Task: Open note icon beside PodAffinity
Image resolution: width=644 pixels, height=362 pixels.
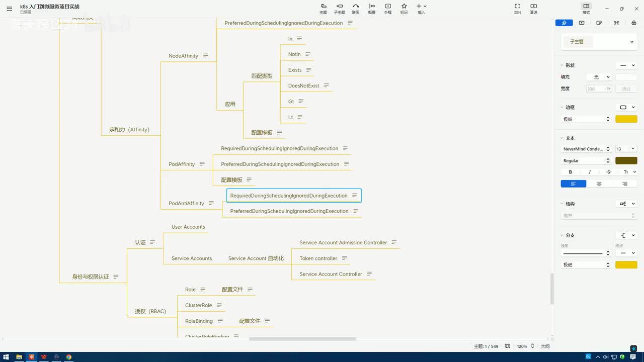Action: click(202, 164)
